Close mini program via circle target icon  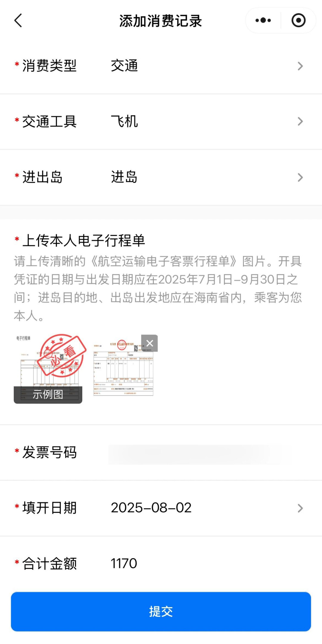click(298, 21)
